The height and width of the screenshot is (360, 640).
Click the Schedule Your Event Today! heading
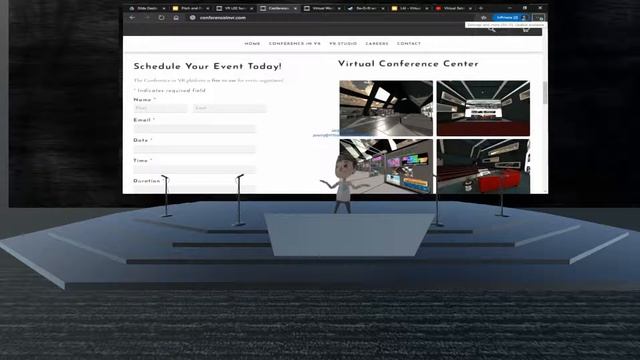(207, 66)
